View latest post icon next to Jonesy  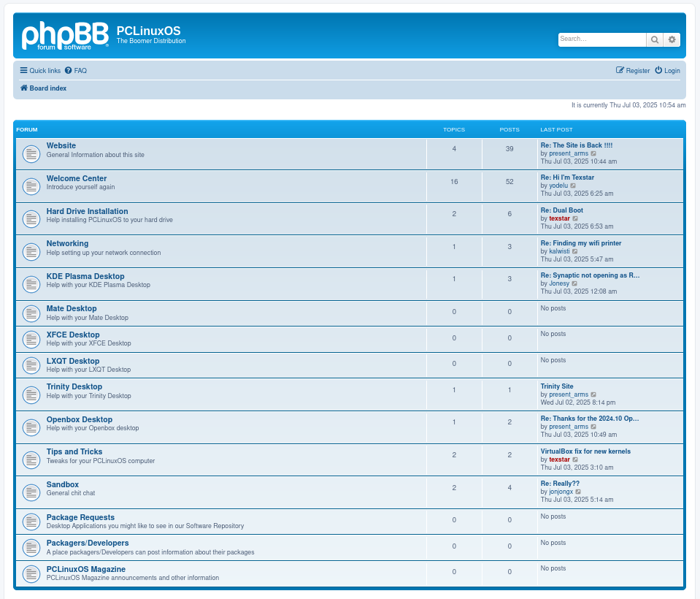click(x=574, y=283)
